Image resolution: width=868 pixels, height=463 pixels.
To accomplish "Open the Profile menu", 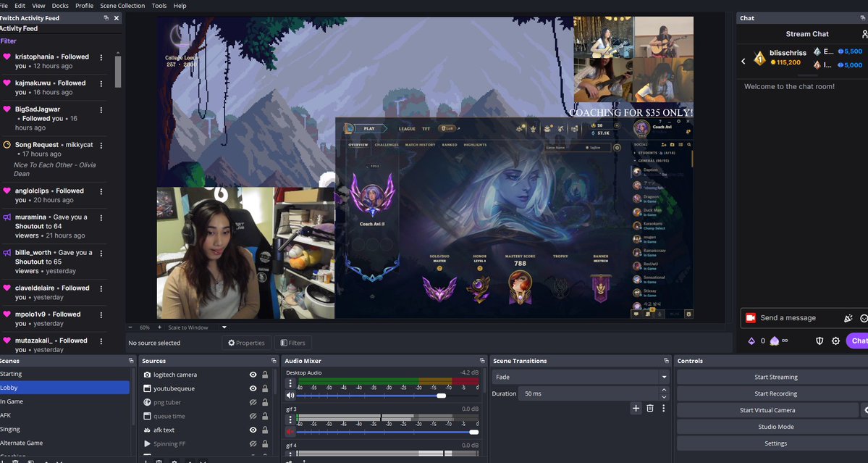I will point(84,6).
